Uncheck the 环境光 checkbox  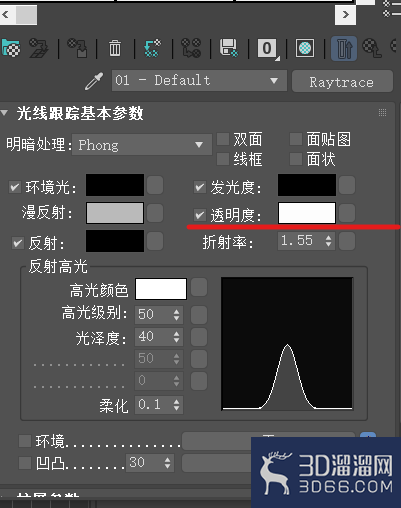point(15,187)
